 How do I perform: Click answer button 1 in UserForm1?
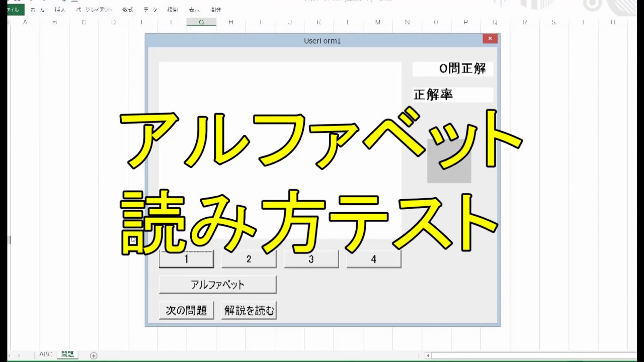pos(186,259)
